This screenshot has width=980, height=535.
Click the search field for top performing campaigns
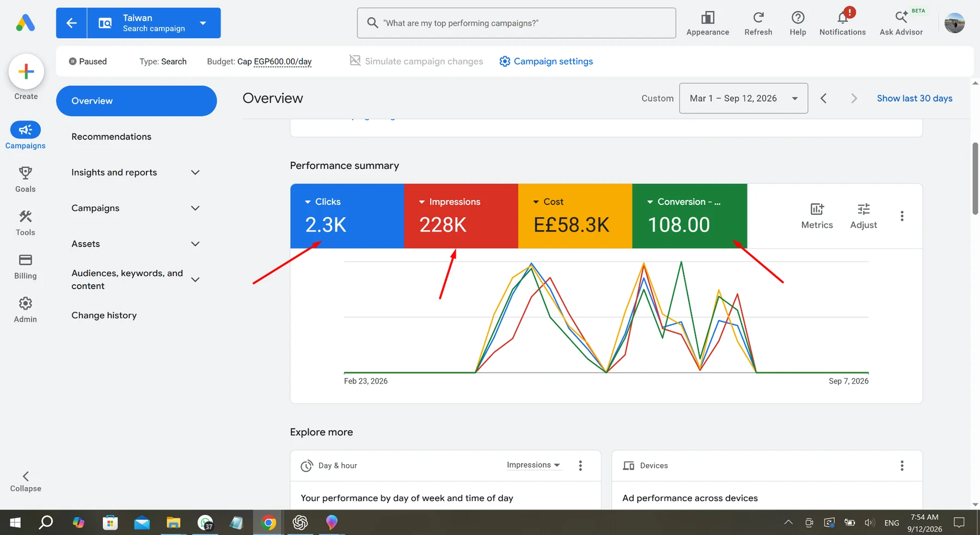pyautogui.click(x=516, y=23)
